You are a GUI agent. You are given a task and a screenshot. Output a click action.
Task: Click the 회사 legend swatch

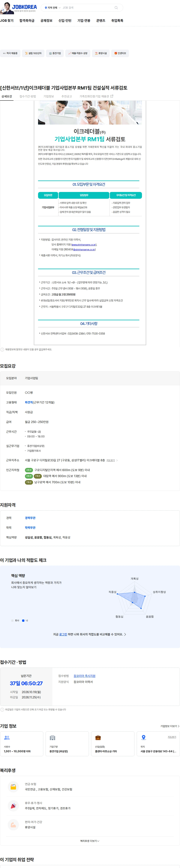[12, 620]
